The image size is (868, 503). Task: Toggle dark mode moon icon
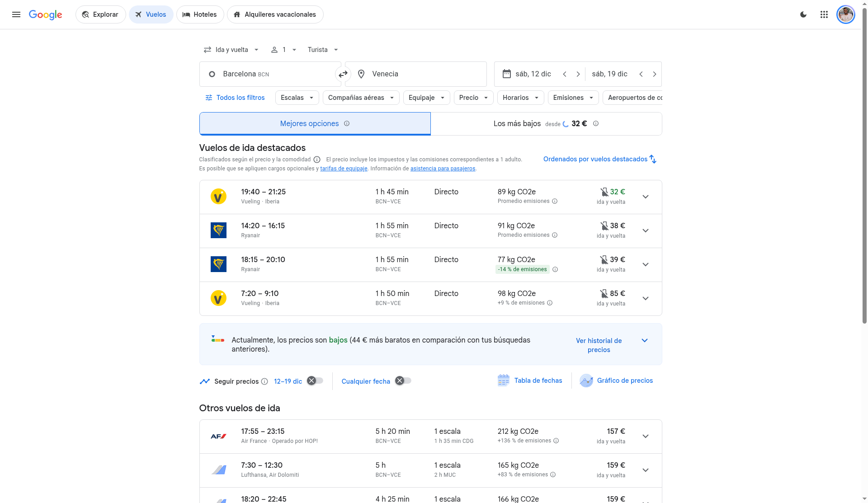point(803,14)
